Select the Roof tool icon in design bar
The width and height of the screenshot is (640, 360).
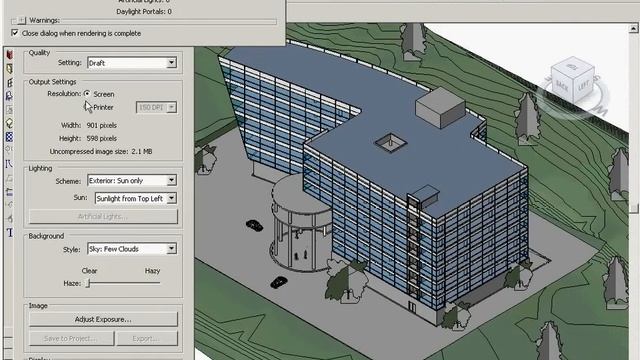click(x=9, y=123)
